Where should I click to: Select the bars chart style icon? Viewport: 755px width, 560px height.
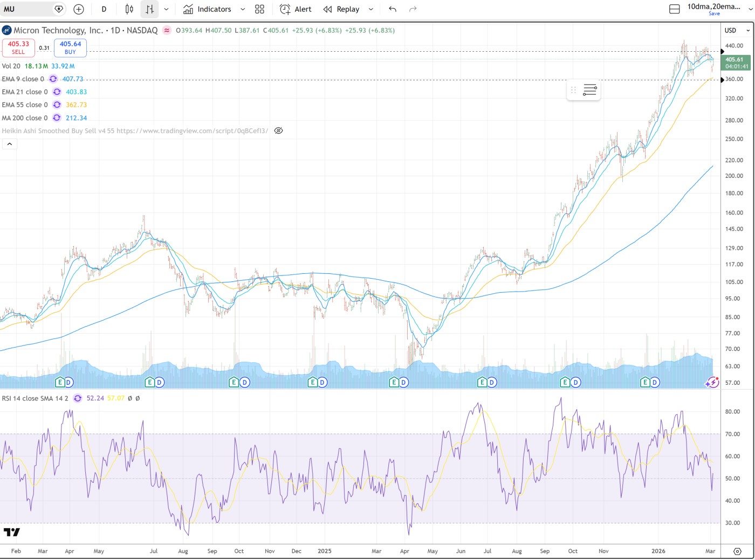tap(150, 9)
